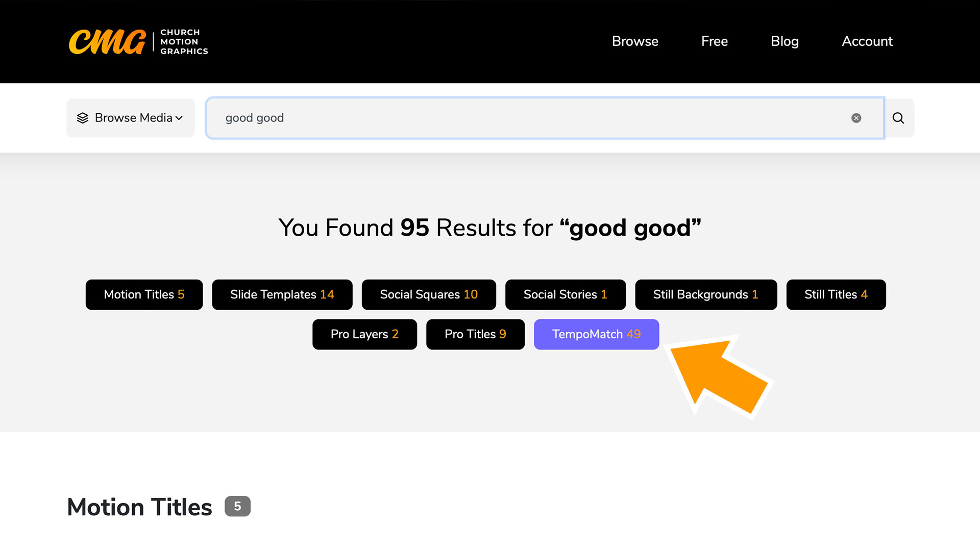Click the Motion Titles count badge
The height and width of the screenshot is (551, 980).
237,506
